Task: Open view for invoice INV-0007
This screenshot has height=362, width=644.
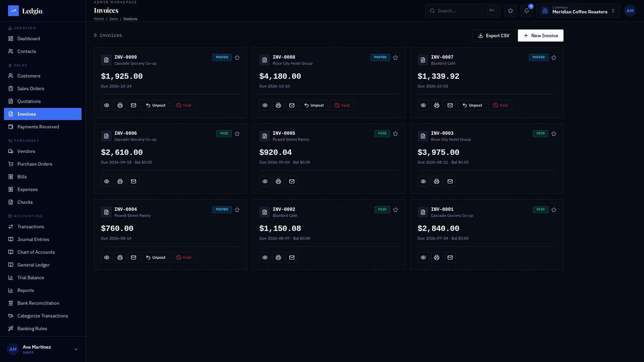Action: pos(423,105)
